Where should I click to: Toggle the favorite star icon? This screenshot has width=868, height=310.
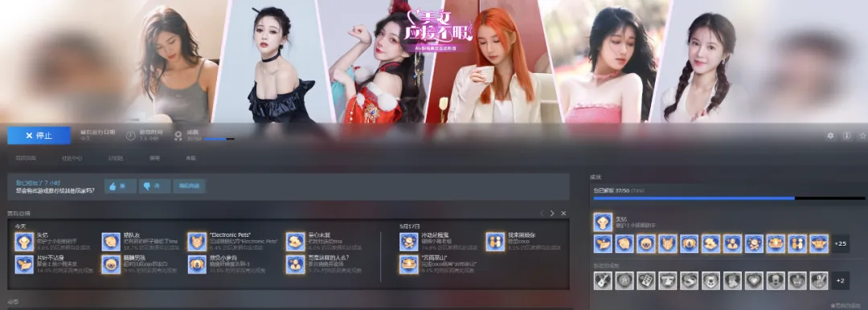[x=862, y=136]
